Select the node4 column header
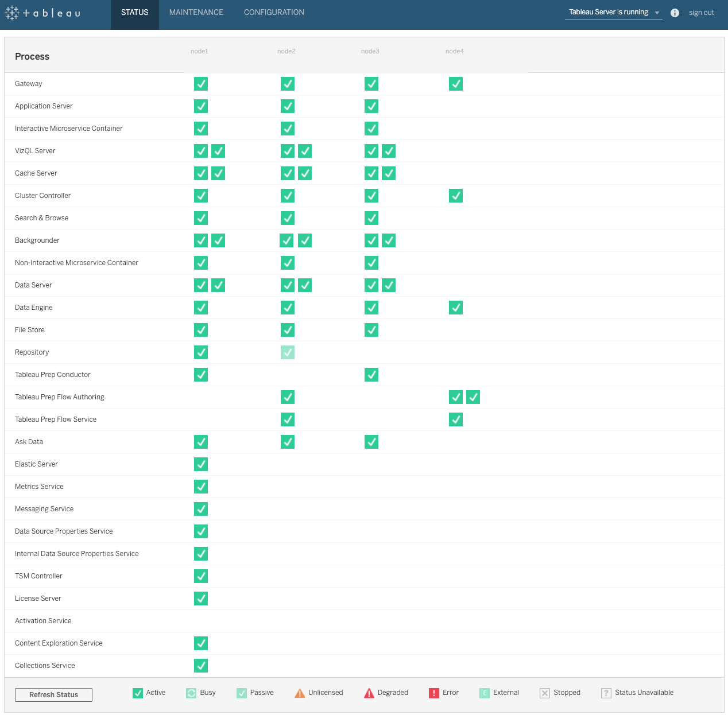 point(455,51)
